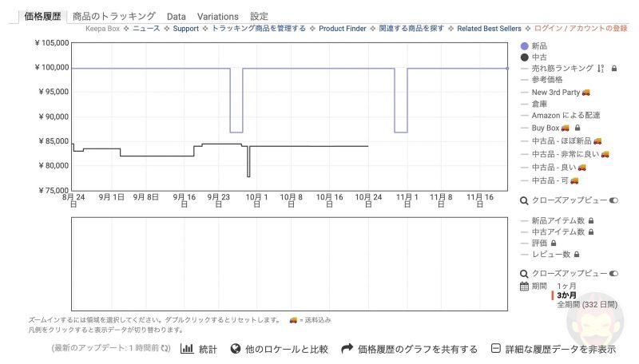
Task: Toggle the upper クローズアップビュー switch
Action: (613, 200)
